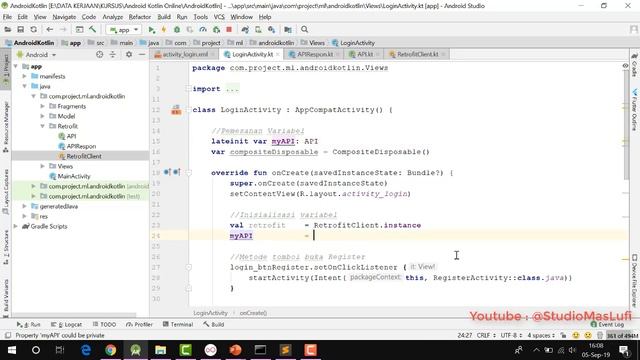The height and width of the screenshot is (360, 640).
Task: Expand the Fragments package
Action: [x=42, y=106]
